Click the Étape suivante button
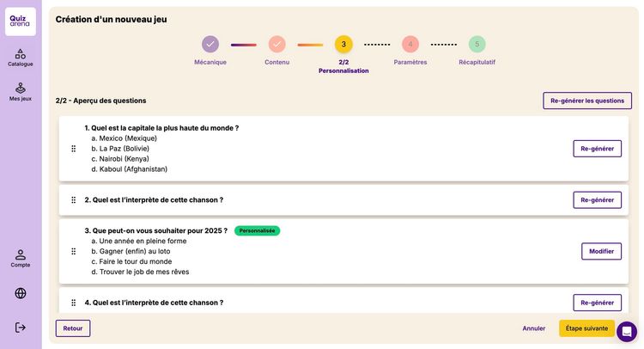The height and width of the screenshot is (349, 644). tap(586, 328)
